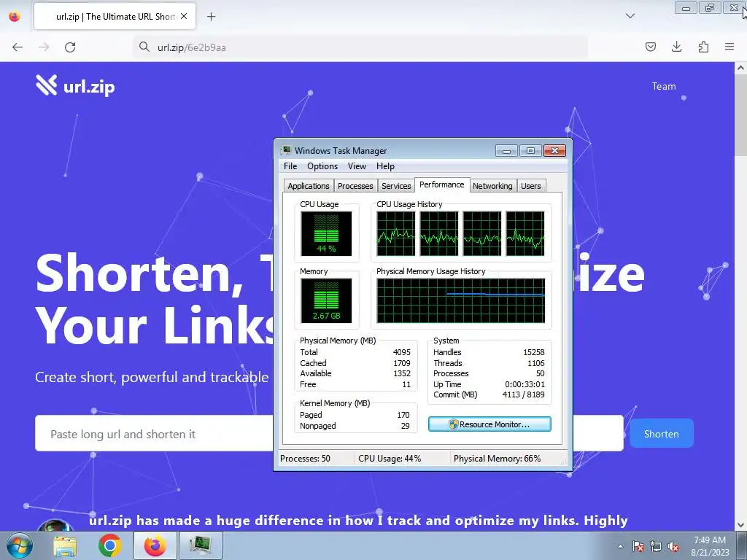
Task: Click the Threads value 1106
Action: click(536, 363)
